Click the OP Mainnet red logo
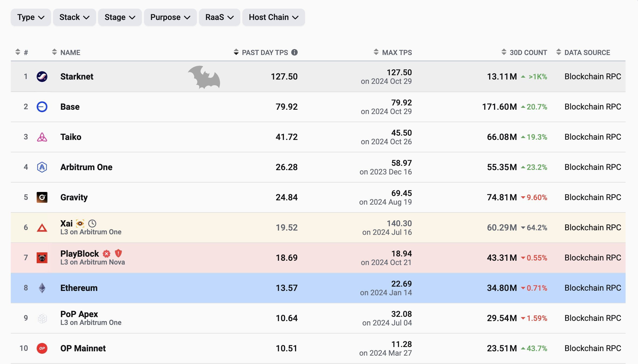The image size is (638, 364). pyautogui.click(x=42, y=348)
